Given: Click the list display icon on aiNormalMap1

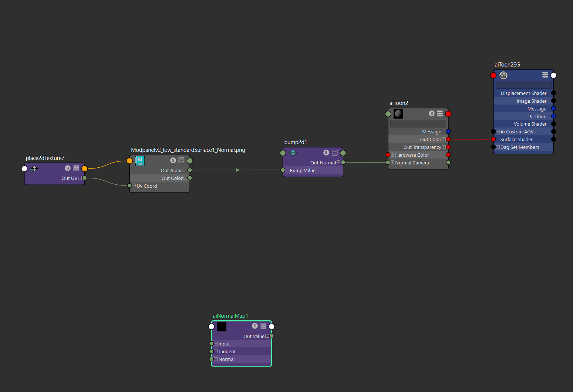Looking at the screenshot, I should point(263,326).
